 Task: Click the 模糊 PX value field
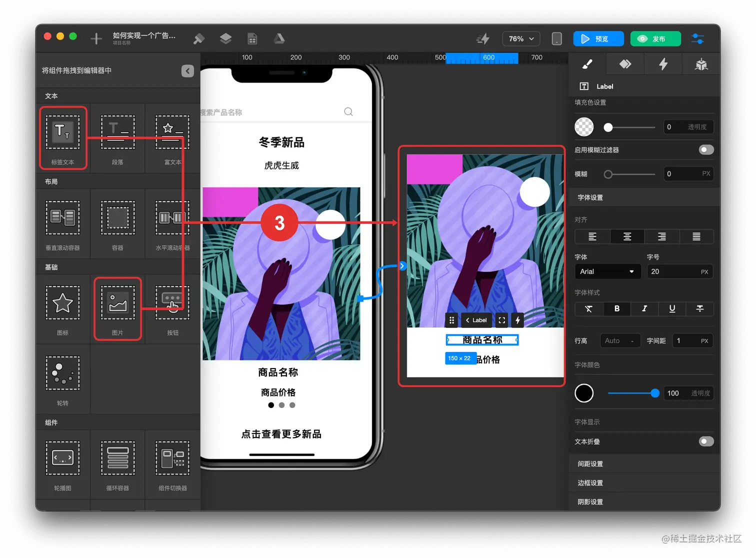click(688, 173)
